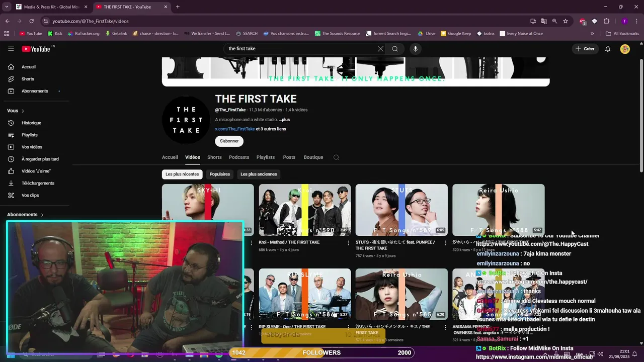Switch to the Boutique tab

pos(313,157)
